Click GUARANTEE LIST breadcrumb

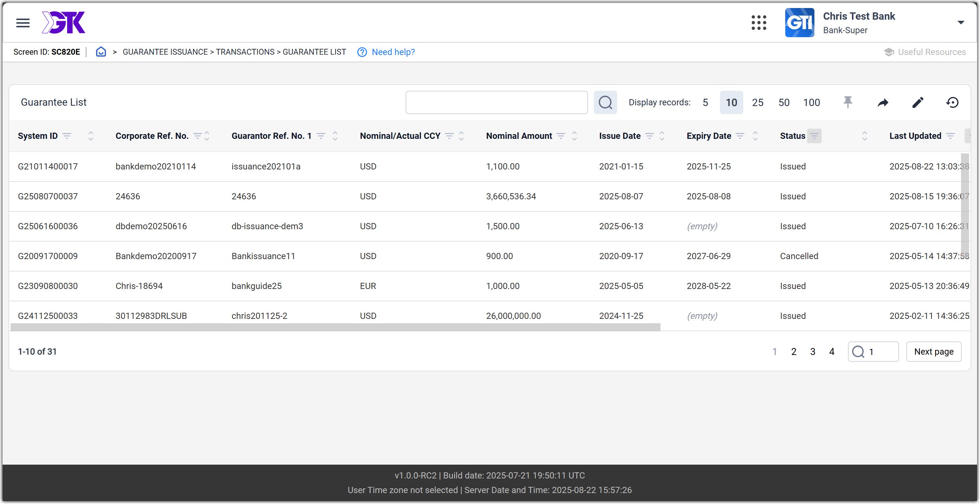[314, 52]
